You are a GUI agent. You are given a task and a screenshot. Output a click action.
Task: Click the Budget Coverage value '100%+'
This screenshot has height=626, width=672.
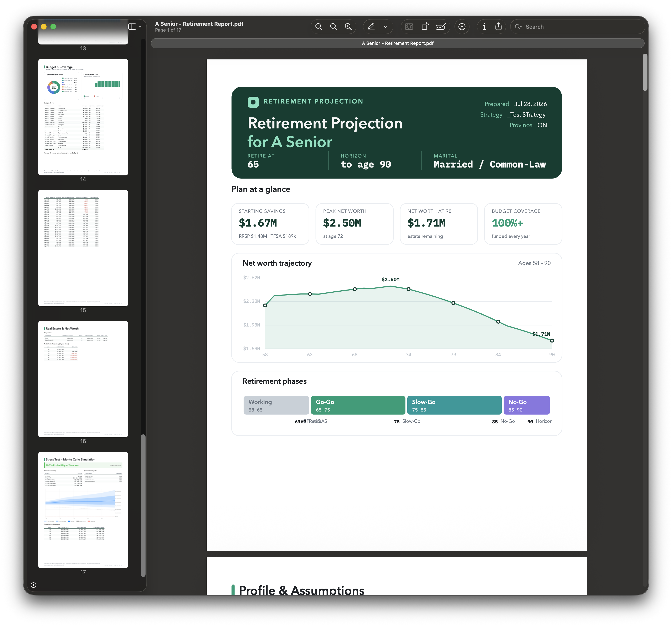coord(507,223)
